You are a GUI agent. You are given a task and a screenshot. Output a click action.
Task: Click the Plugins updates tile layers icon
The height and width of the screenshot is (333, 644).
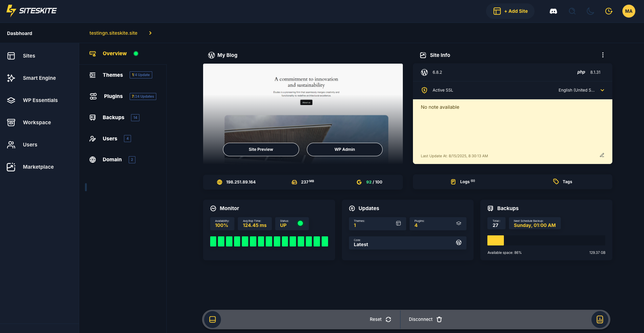(459, 223)
